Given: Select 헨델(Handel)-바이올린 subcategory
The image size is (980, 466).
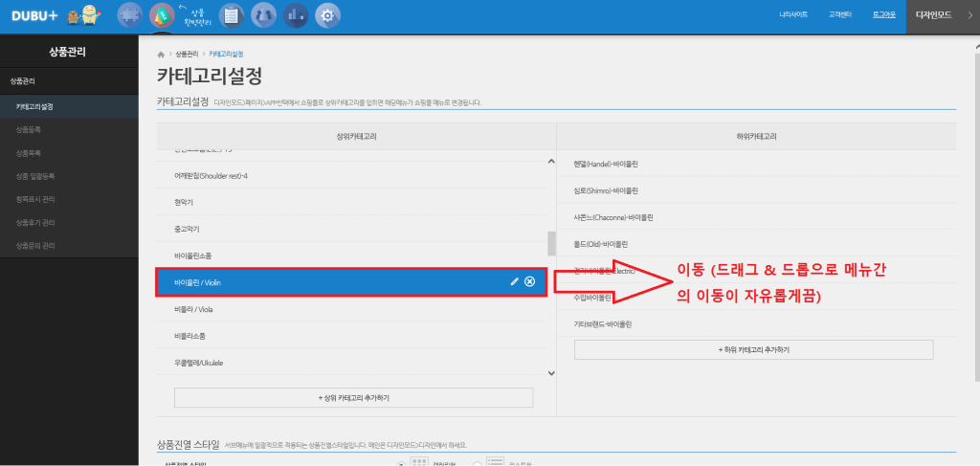Looking at the screenshot, I should [x=756, y=164].
